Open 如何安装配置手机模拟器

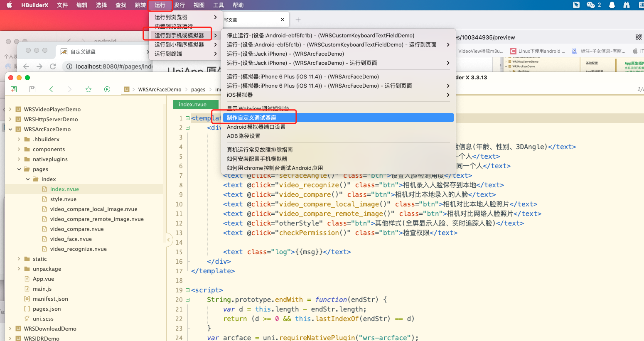tap(338, 159)
